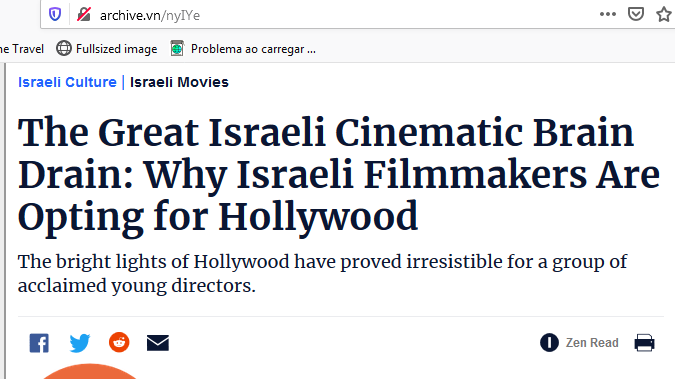
Task: Click the tracking protection shield icon
Action: [55, 15]
